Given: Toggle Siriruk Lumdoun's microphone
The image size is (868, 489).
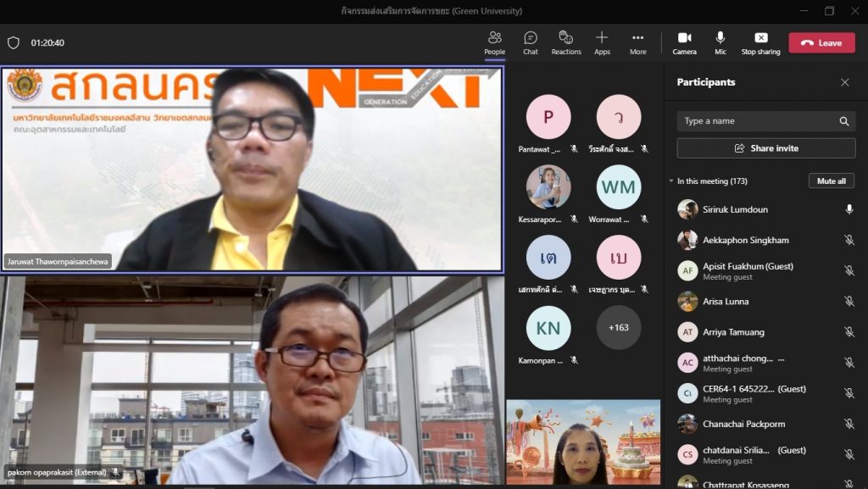Looking at the screenshot, I should 849,209.
